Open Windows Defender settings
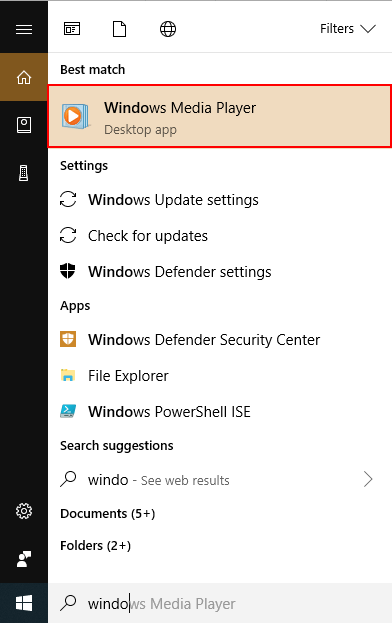 coord(220,272)
